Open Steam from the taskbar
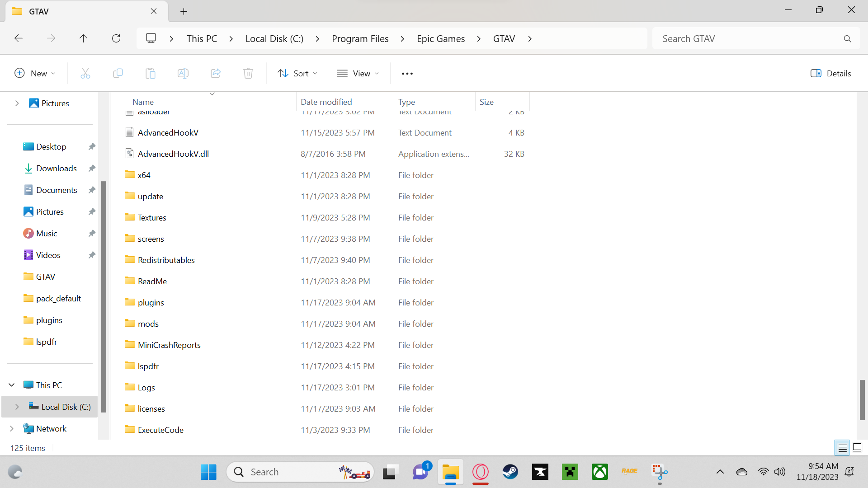Screen dimensions: 868x488 [510, 472]
